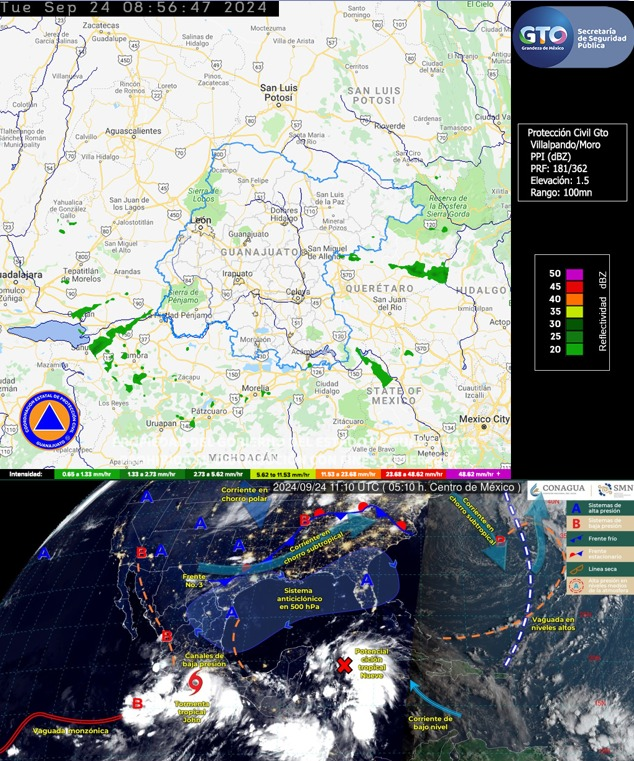Viewport: 634px width, 761px height.
Task: Click the Vaguada en niveles altos label
Action: (x=553, y=624)
